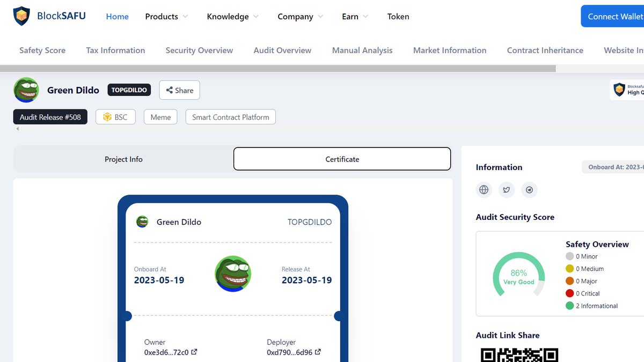Click the BSC chain icon tag

point(115,117)
